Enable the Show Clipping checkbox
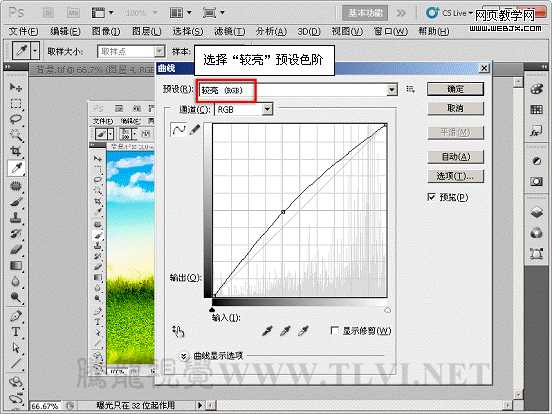552x414 pixels. [x=335, y=331]
